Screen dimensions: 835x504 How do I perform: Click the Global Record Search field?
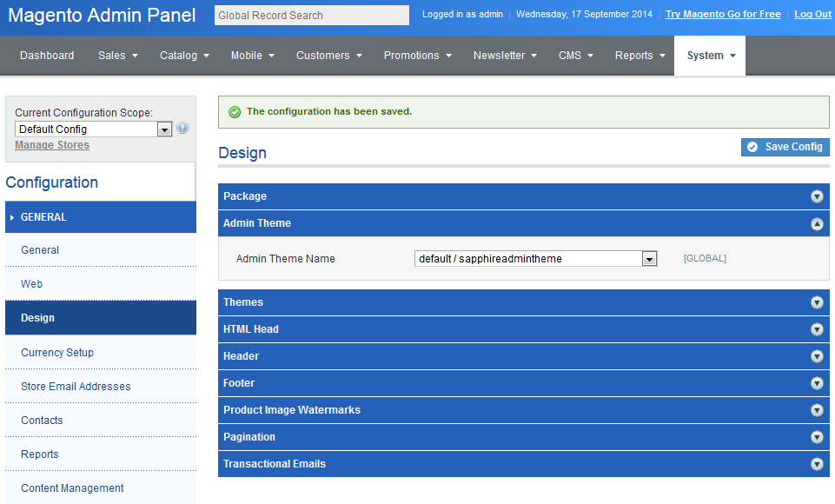pyautogui.click(x=311, y=16)
